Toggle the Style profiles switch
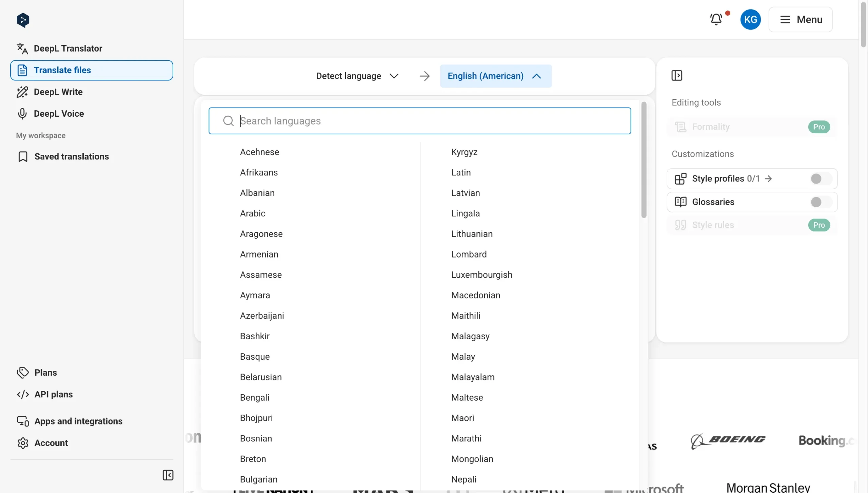Viewport: 868px width, 493px height. [821, 178]
